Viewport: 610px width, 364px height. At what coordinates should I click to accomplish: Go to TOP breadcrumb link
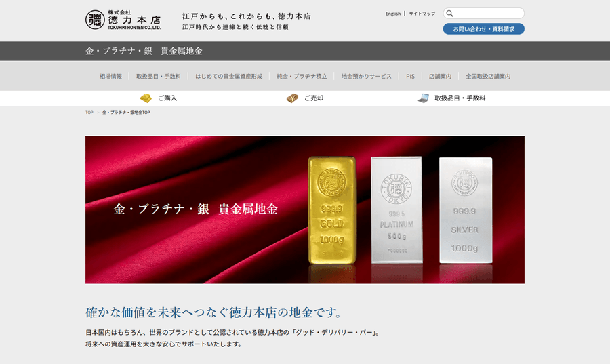tap(89, 113)
